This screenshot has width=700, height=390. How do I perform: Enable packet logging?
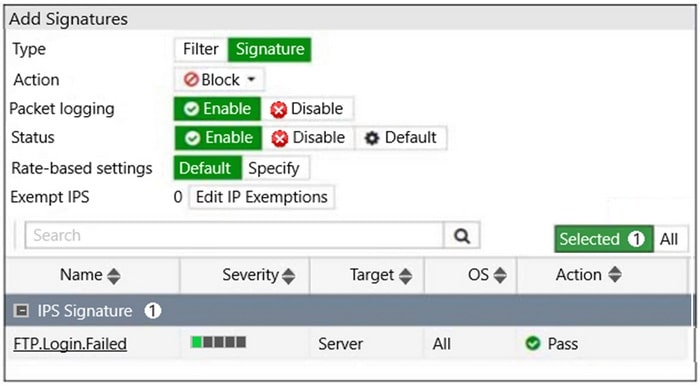click(x=217, y=109)
